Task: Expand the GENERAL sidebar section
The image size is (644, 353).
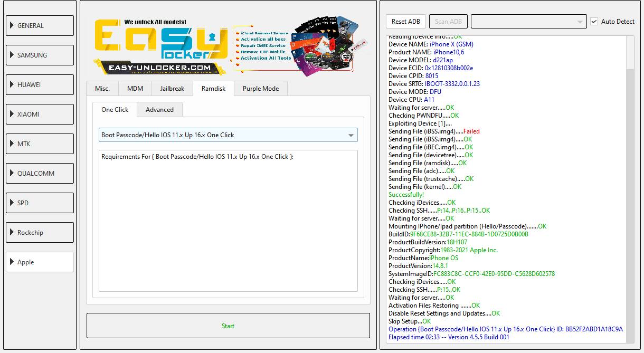Action: point(40,25)
